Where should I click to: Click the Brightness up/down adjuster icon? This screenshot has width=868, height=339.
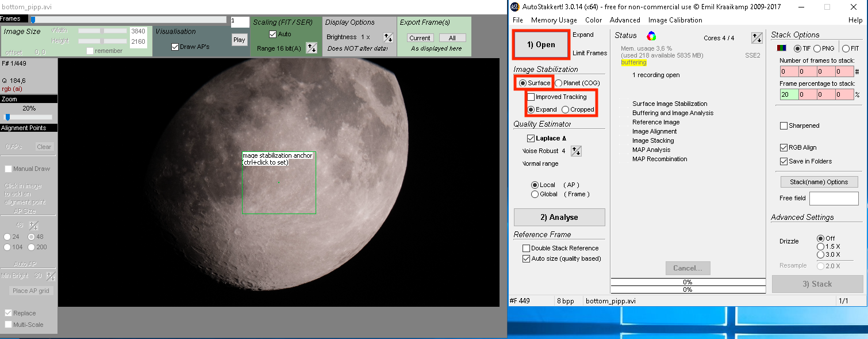coord(388,37)
